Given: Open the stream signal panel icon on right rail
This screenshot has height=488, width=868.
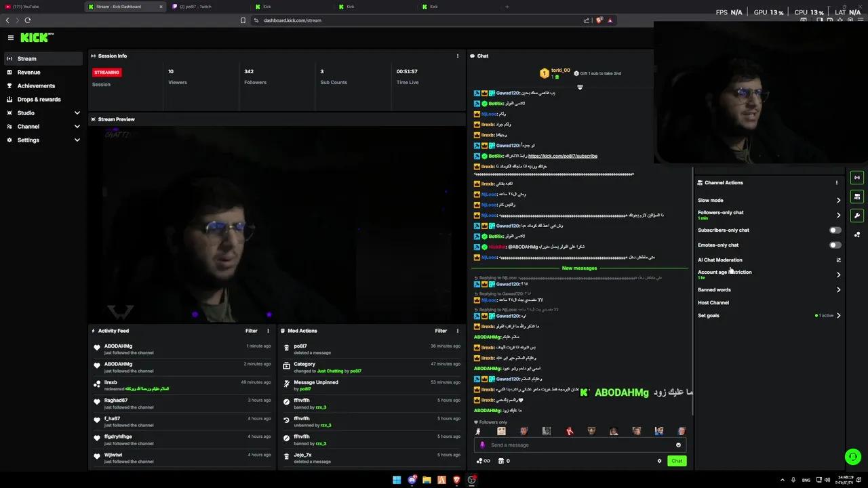Looking at the screenshot, I should (x=857, y=178).
